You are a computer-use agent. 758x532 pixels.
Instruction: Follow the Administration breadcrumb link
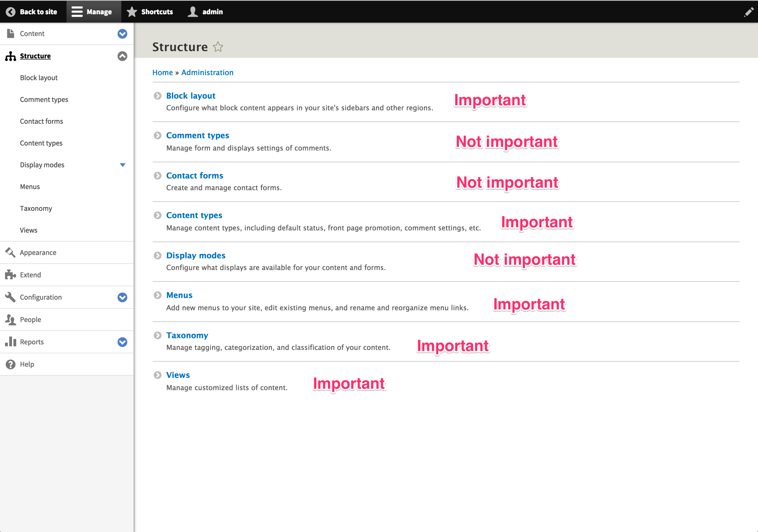207,73
